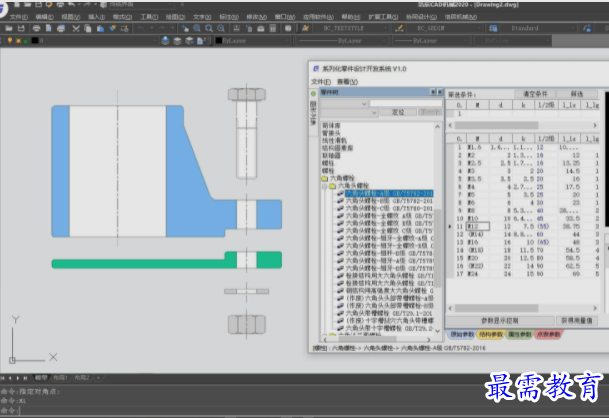Click the Match properties brush icon
The image size is (609, 418).
tap(112, 28)
